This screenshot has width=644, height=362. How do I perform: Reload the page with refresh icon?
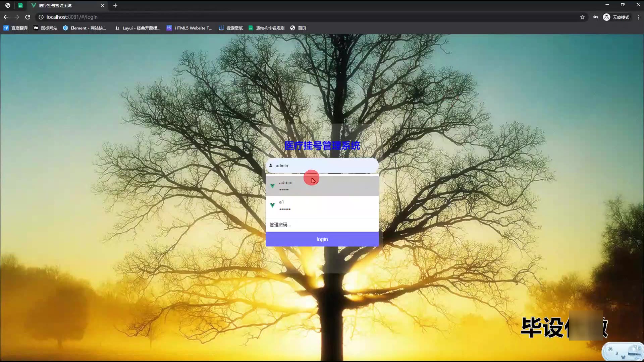tap(28, 17)
